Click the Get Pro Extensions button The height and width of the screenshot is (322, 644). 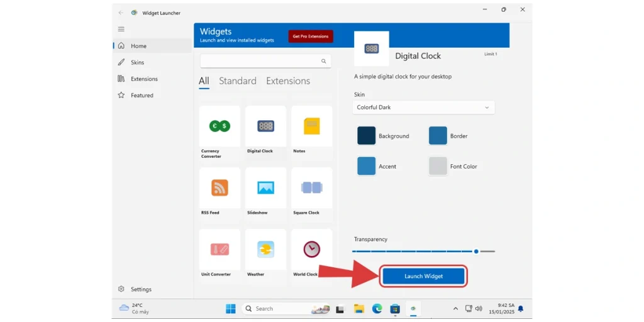[311, 36]
